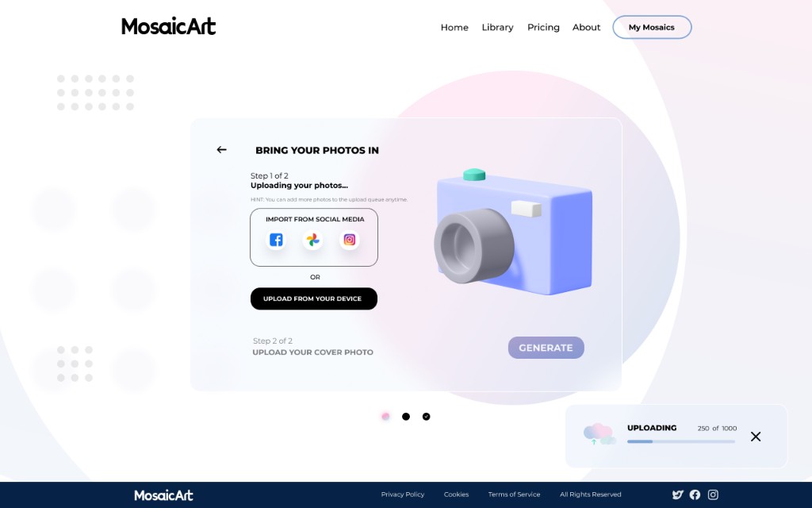
Task: Import photos from Google Photos
Action: [312, 240]
